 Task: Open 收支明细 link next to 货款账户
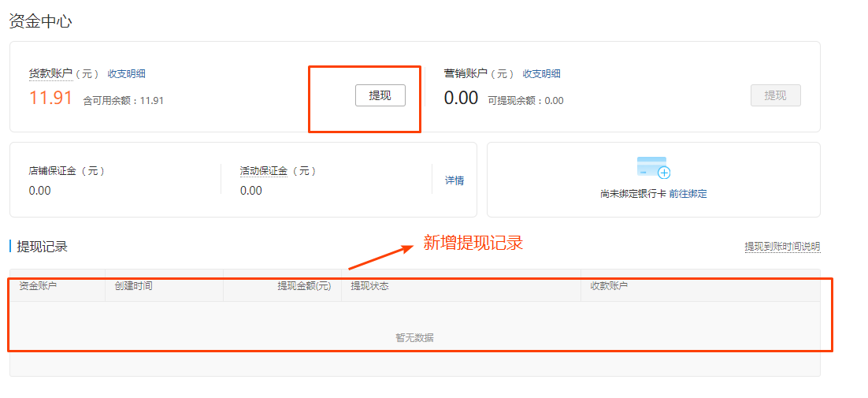click(127, 74)
